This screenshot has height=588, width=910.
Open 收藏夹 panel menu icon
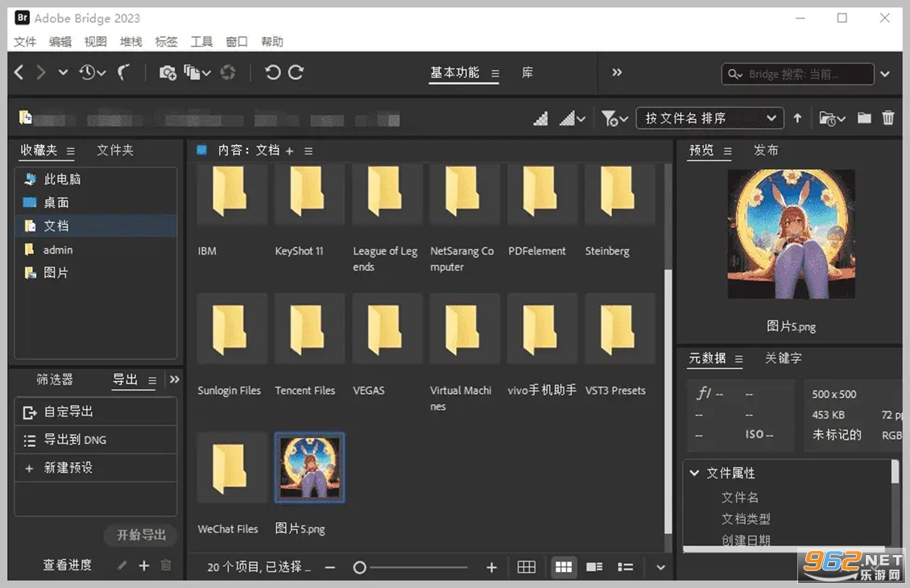[70, 151]
